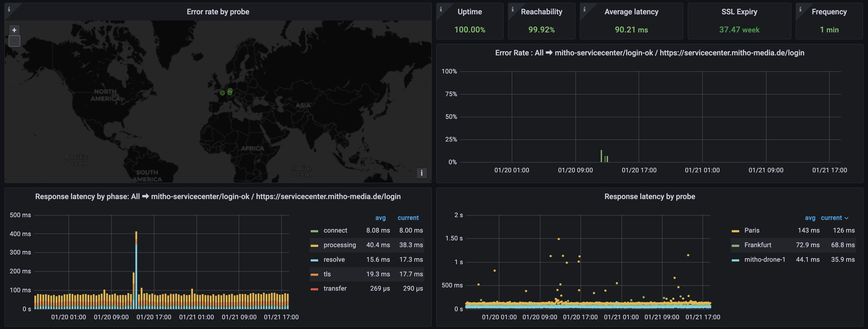Viewport: 868px width, 329px height.
Task: Change color of transfer series swatch
Action: [x=314, y=289]
